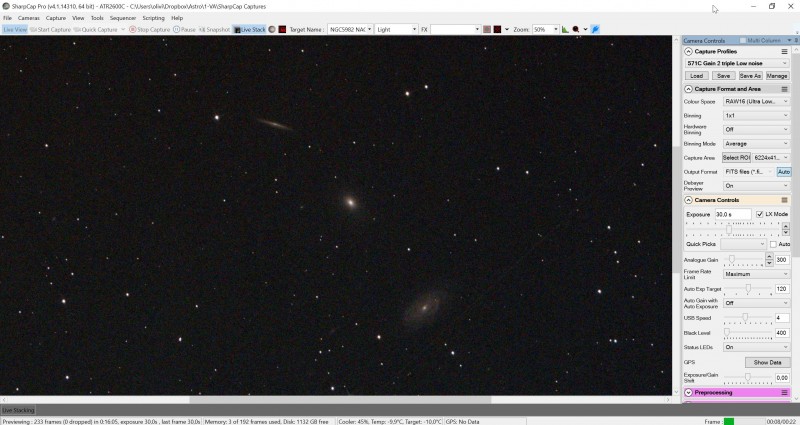Click the red square icon before Target Name
This screenshot has width=800, height=425.
(282, 30)
